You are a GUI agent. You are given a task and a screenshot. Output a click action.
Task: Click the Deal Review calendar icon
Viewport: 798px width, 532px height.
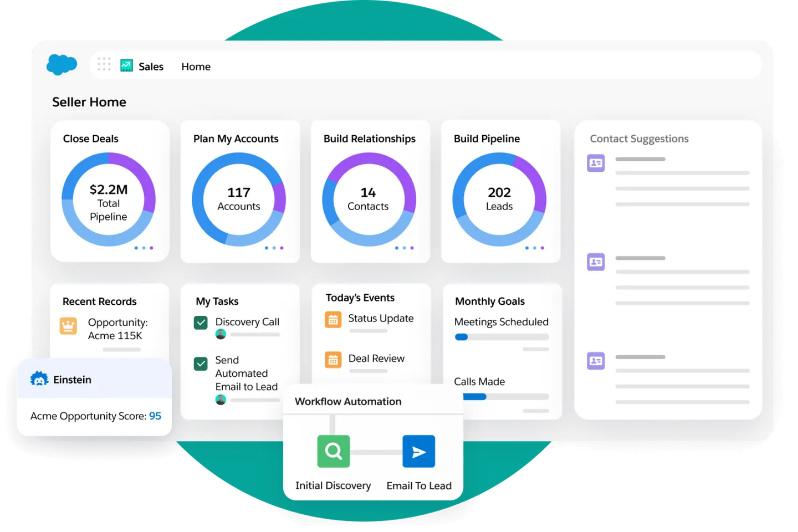(333, 360)
